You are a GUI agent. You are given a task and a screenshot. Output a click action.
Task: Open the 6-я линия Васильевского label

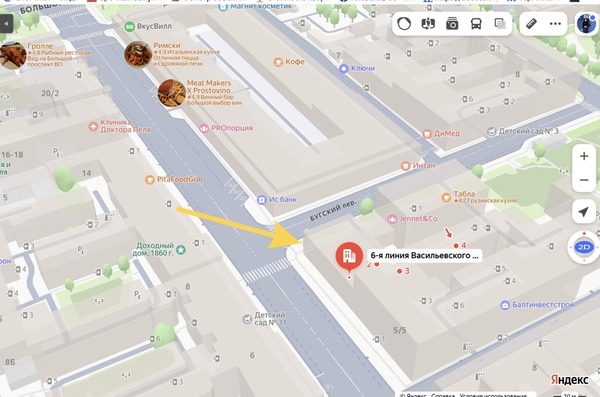(425, 255)
